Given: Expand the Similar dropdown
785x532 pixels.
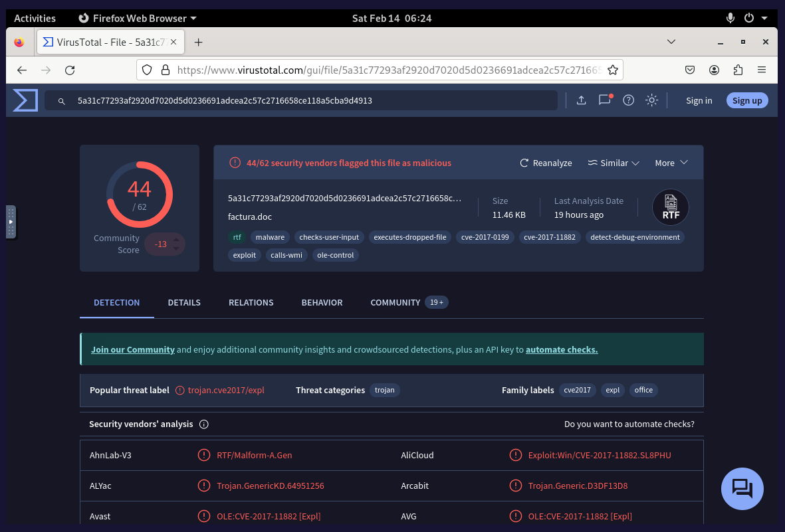Looking at the screenshot, I should (x=614, y=163).
